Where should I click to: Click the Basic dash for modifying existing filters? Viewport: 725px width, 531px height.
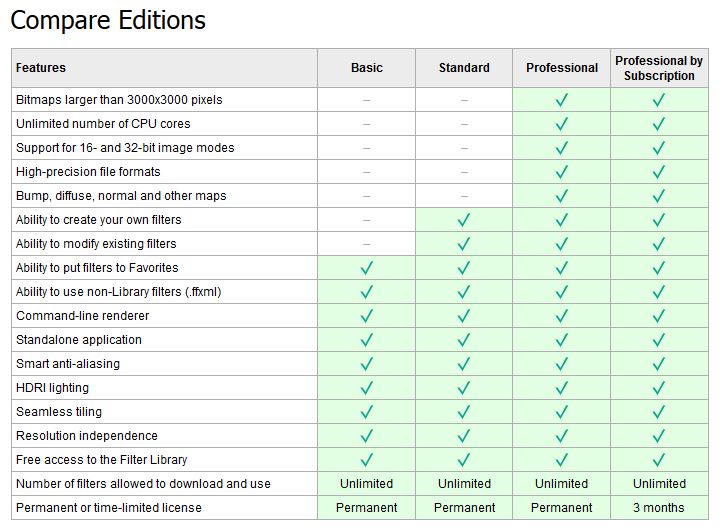366,244
